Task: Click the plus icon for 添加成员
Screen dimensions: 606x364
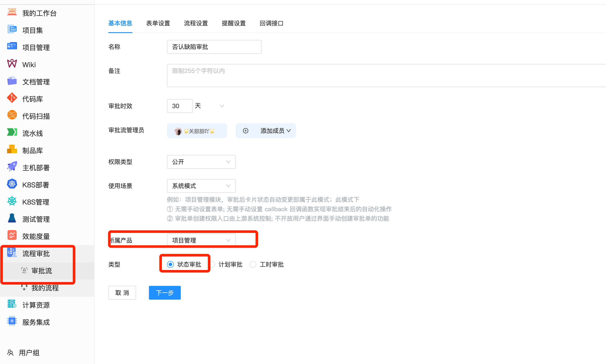Action: [246, 131]
